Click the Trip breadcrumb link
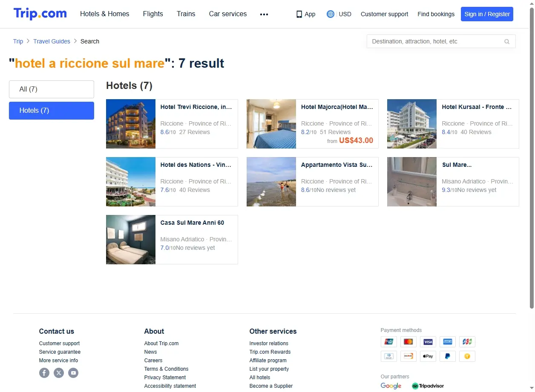Viewport: 535px width, 392px height. (x=18, y=41)
